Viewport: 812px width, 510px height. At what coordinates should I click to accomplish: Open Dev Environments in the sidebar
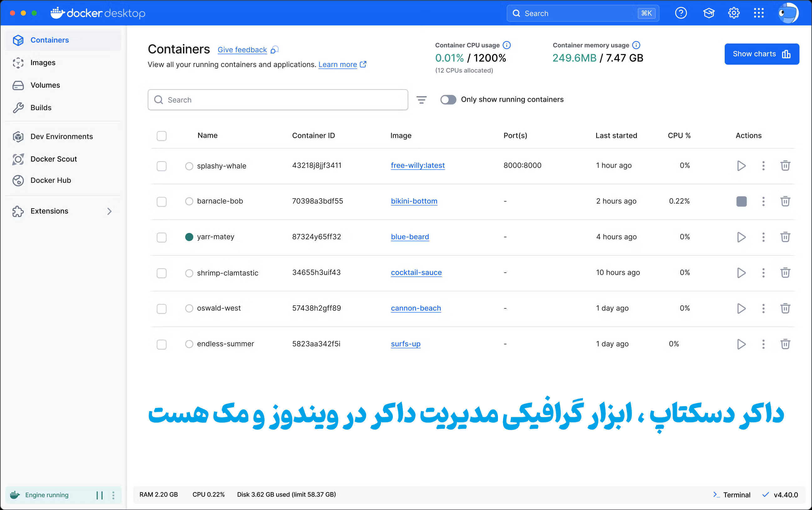click(63, 137)
